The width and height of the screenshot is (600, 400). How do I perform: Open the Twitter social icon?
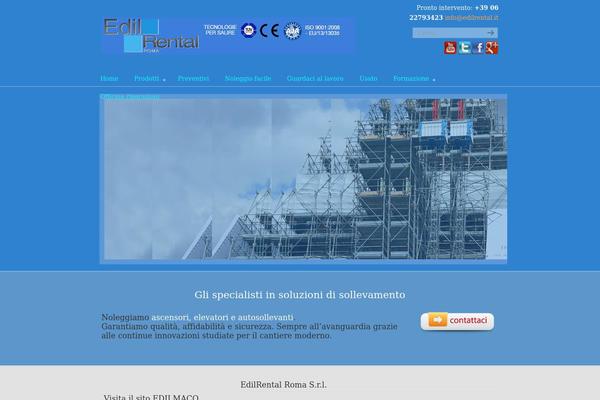click(465, 48)
